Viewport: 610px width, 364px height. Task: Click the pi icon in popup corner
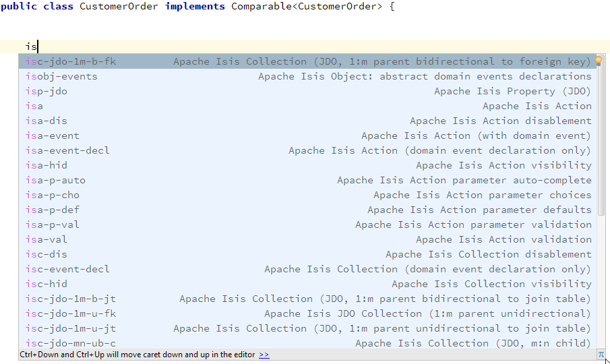click(x=601, y=354)
